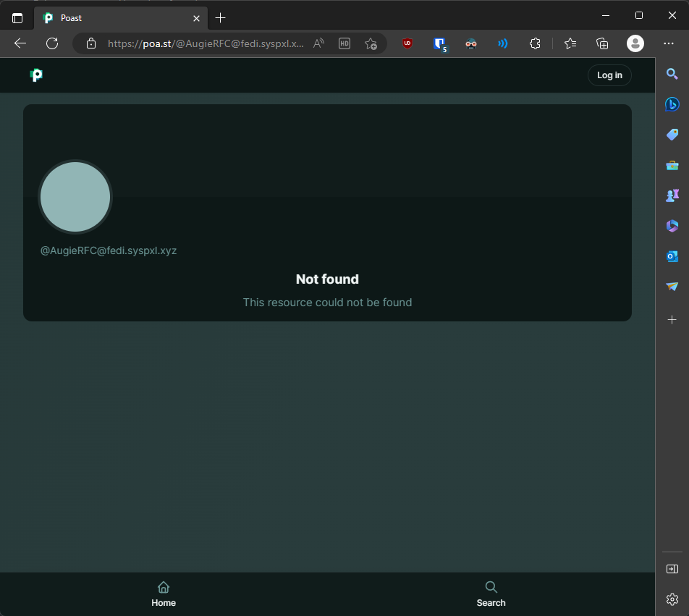Image resolution: width=689 pixels, height=616 pixels.
Task: Open the tab actions menu
Action: pyautogui.click(x=17, y=18)
